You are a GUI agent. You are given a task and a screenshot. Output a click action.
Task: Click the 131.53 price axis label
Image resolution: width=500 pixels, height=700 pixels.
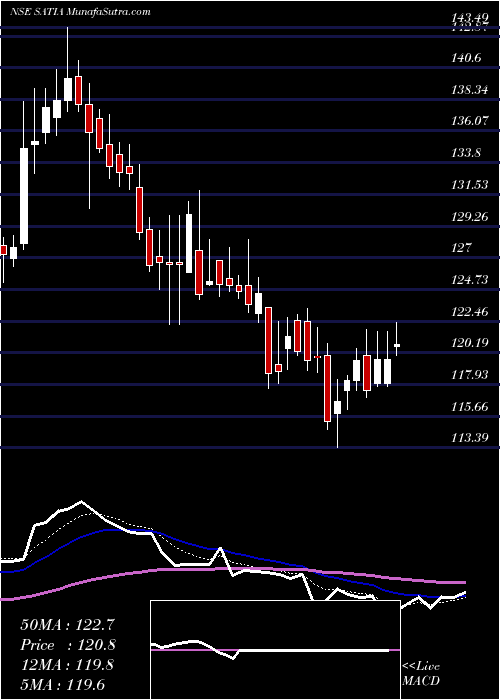[x=471, y=184]
